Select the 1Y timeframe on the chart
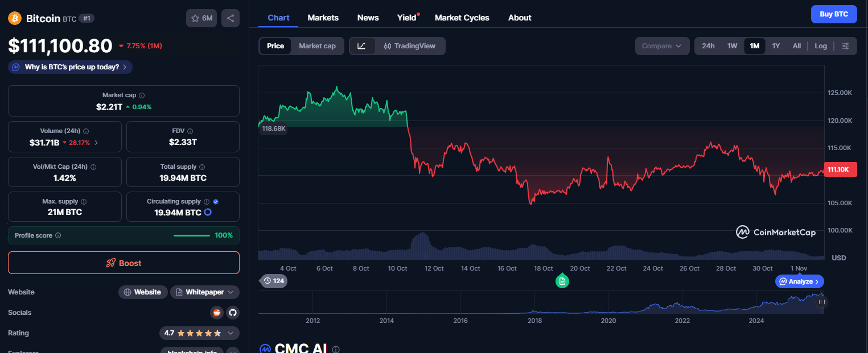The image size is (868, 353). (776, 45)
